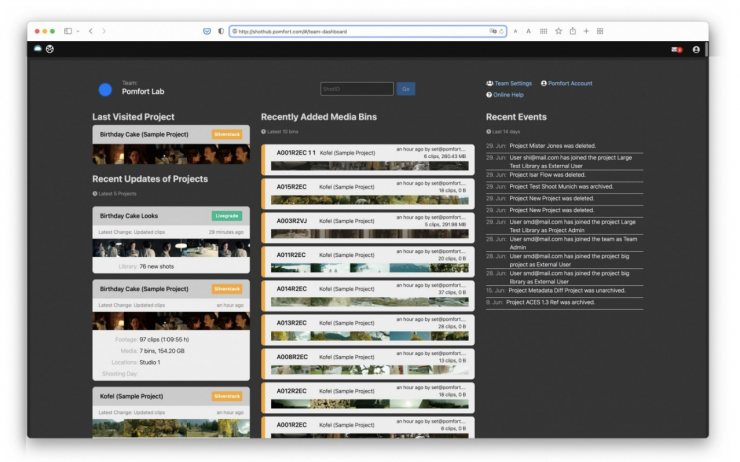Open Pomfort Account link
This screenshot has height=462, width=740.
(566, 83)
